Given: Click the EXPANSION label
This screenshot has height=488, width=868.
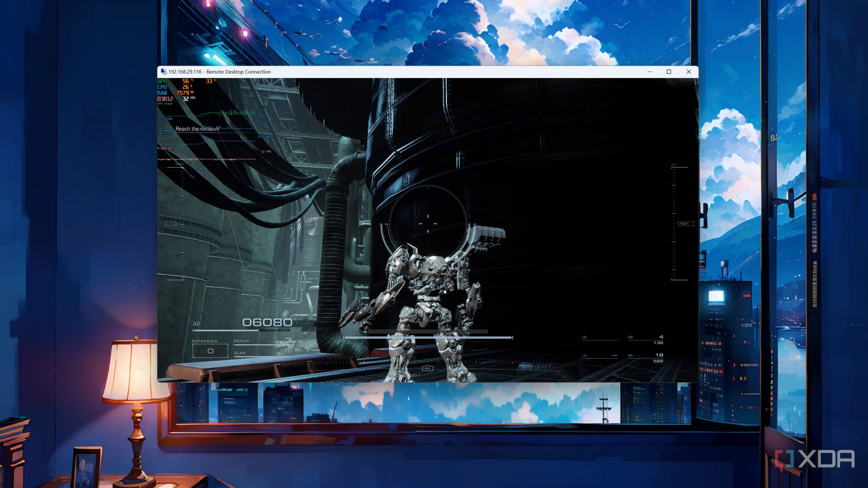Looking at the screenshot, I should [205, 341].
